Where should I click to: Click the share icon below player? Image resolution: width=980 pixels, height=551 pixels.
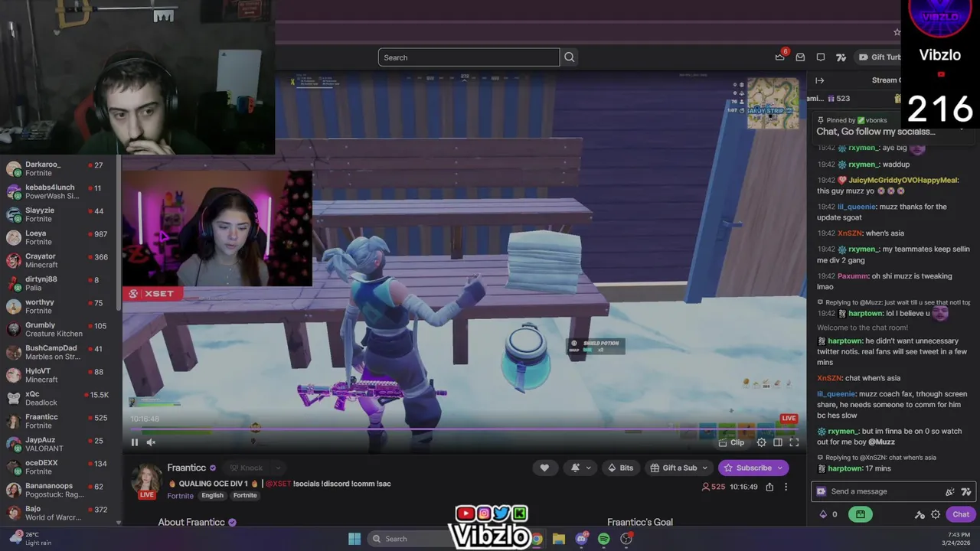(769, 487)
